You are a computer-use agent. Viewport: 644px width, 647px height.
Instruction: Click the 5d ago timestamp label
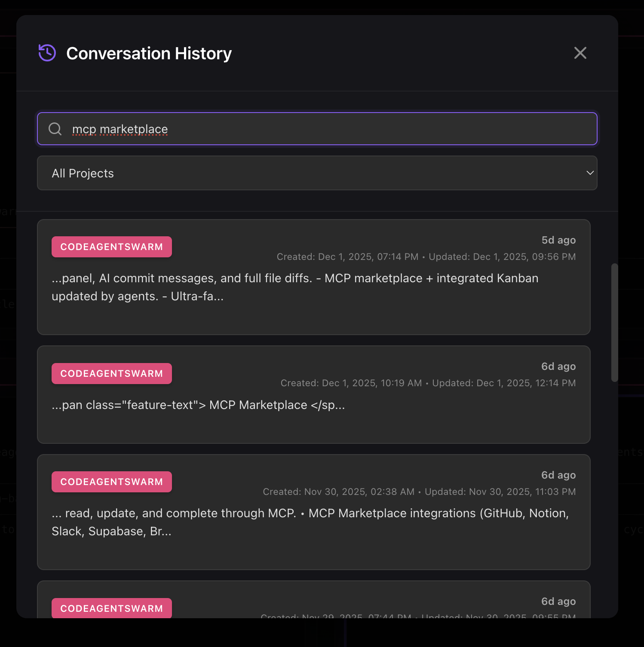tap(558, 240)
